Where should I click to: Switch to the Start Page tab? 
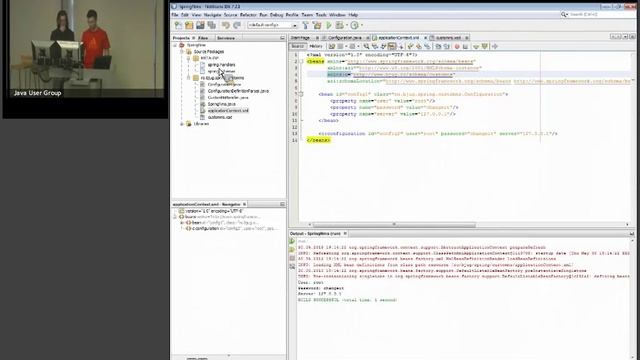coord(300,38)
